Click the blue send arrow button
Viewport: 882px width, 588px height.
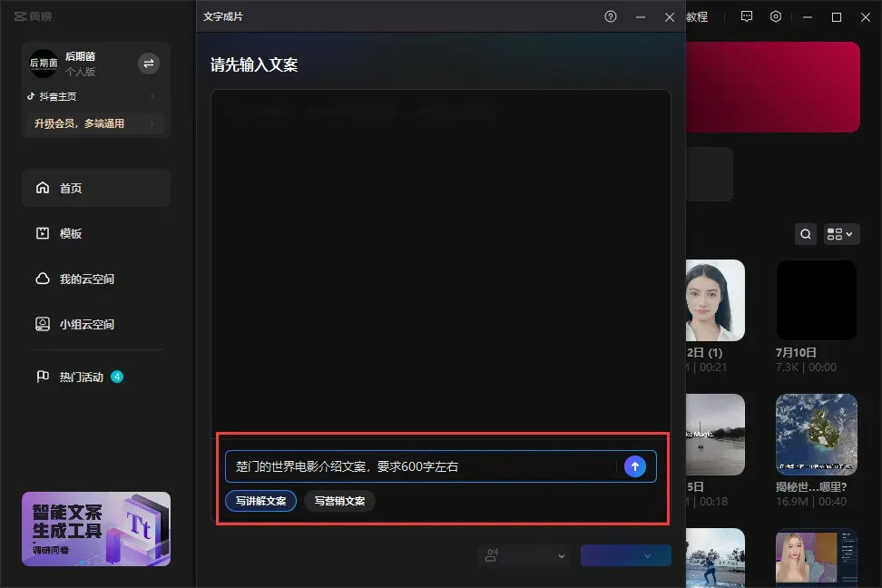coord(635,466)
